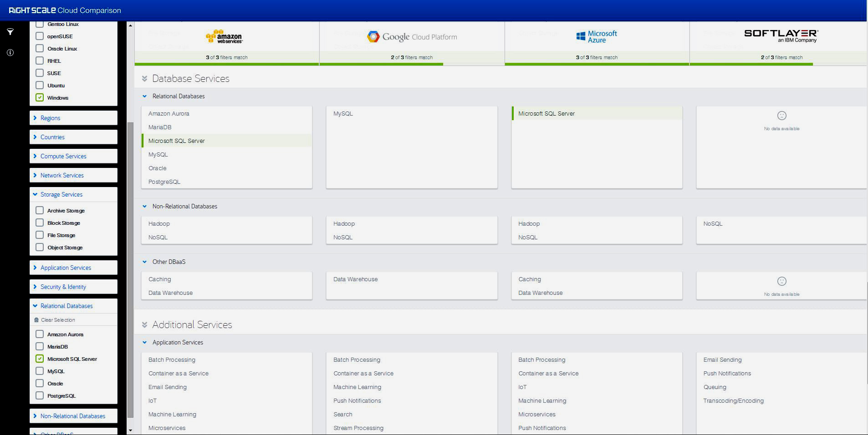Uncheck the Windows checkbox

[40, 97]
